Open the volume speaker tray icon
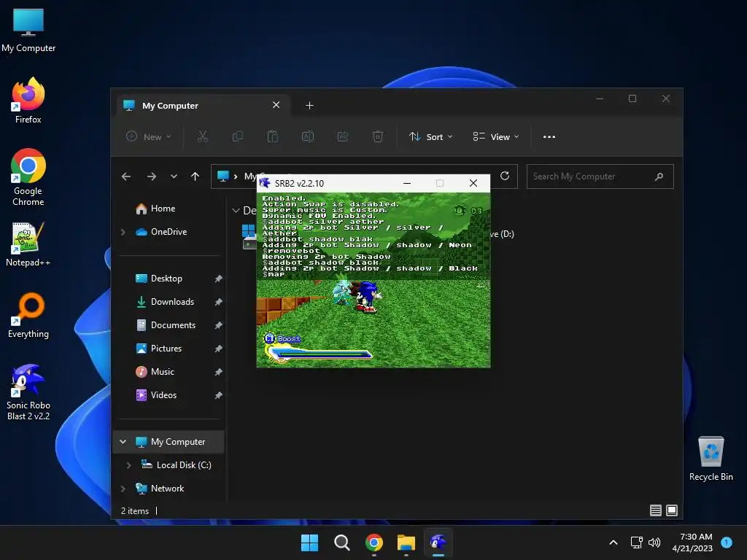 654,542
